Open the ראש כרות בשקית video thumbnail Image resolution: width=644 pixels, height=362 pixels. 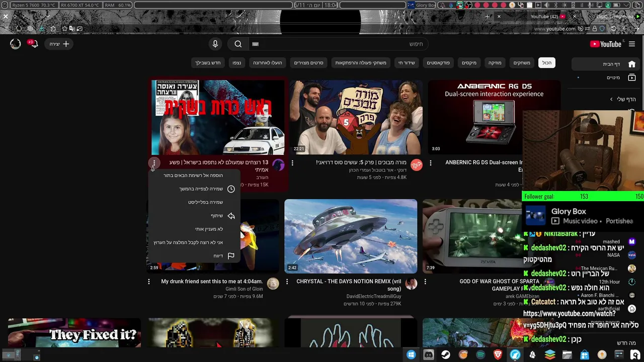(218, 117)
